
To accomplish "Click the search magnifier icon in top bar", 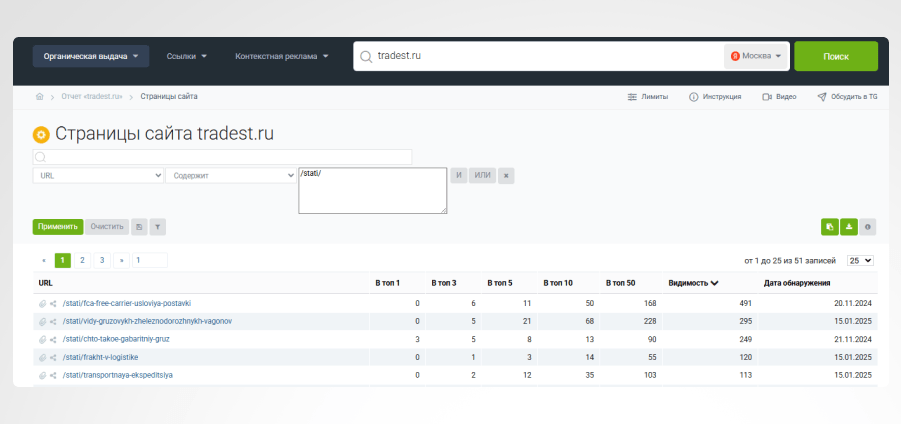I will 365,56.
